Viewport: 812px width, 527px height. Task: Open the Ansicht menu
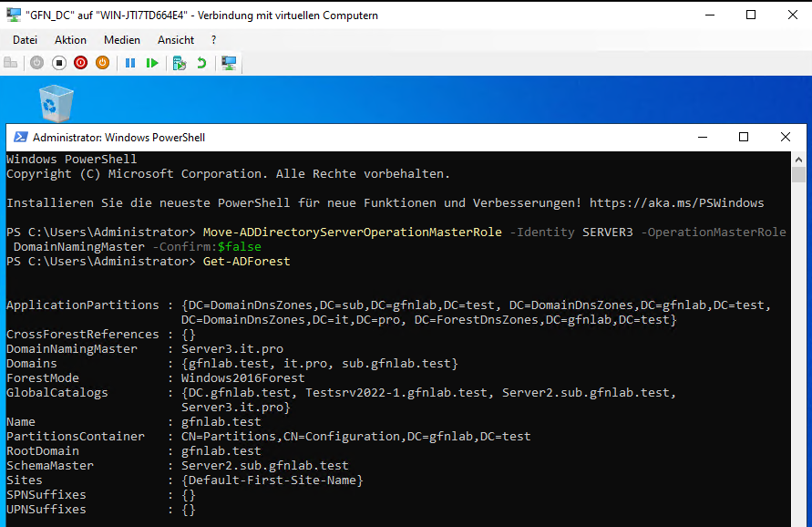(176, 40)
